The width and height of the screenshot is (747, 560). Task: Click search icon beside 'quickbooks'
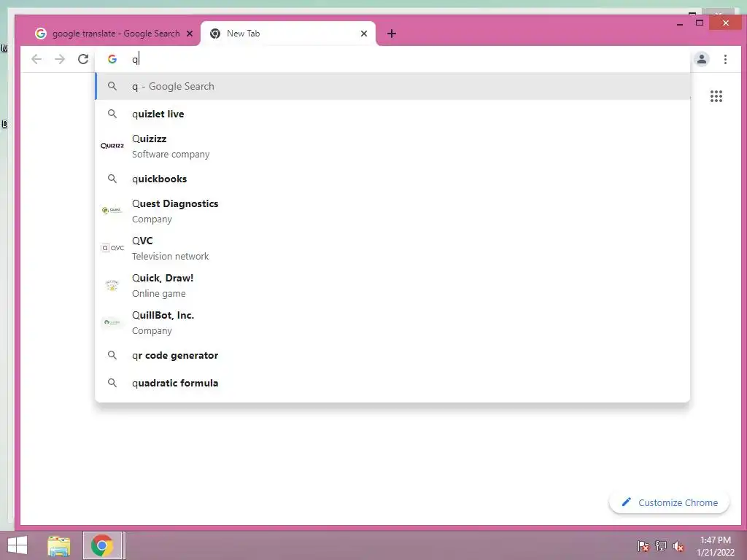pos(112,179)
